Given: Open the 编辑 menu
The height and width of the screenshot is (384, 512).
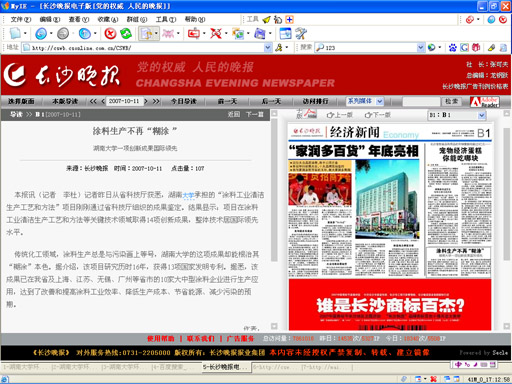Looking at the screenshot, I should click(x=50, y=19).
